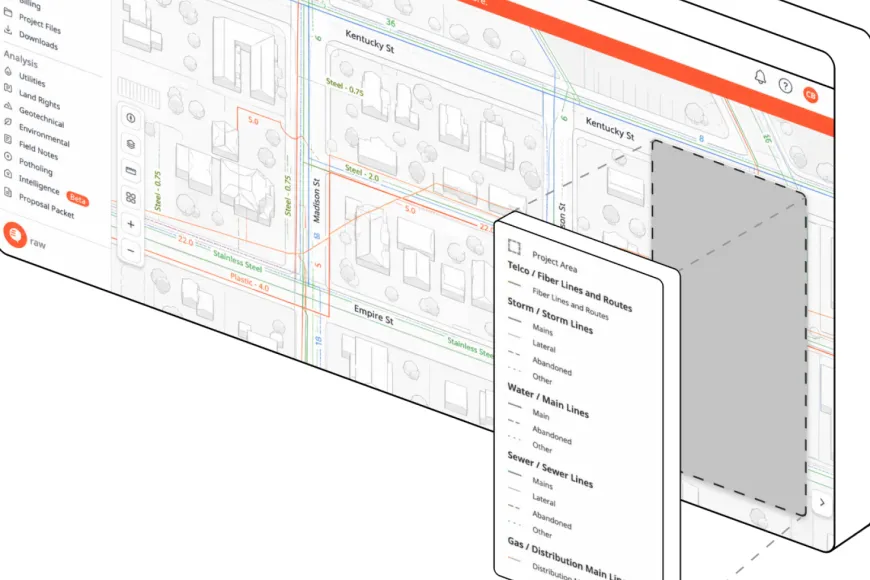This screenshot has width=870, height=580.
Task: Click the gray dashed project area on the map
Action: pos(729,327)
